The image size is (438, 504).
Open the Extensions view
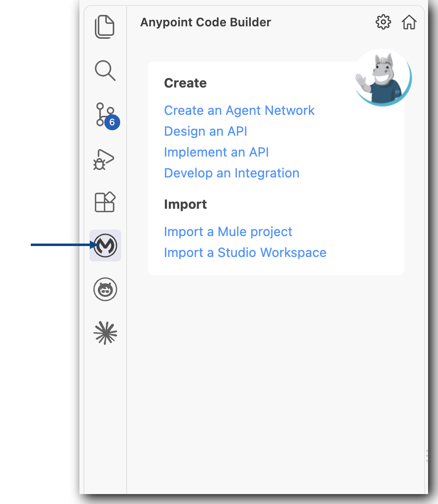pos(105,202)
